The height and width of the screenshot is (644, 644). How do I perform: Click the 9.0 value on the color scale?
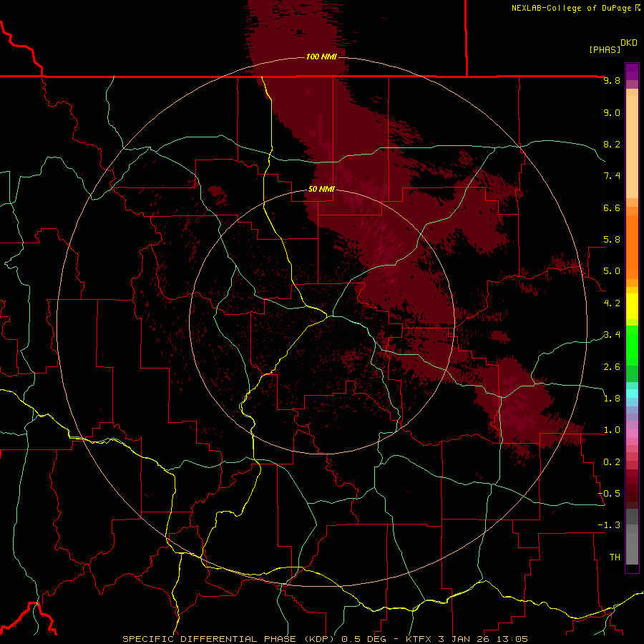point(612,113)
